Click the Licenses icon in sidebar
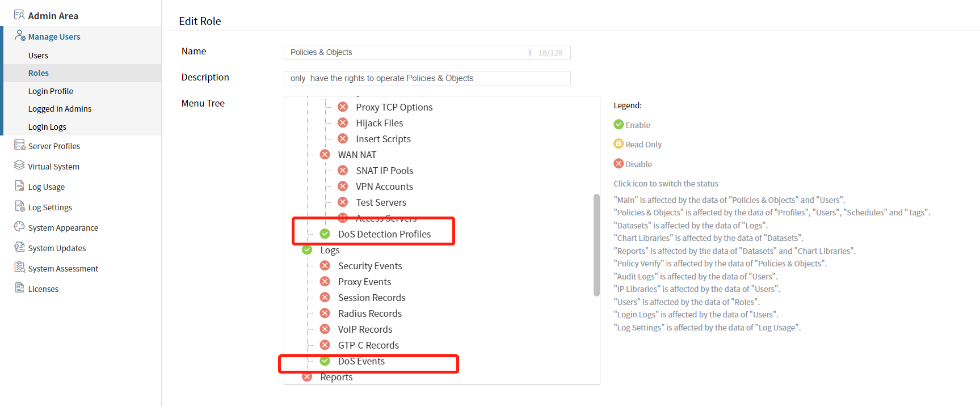This screenshot has width=980, height=407. (x=19, y=288)
